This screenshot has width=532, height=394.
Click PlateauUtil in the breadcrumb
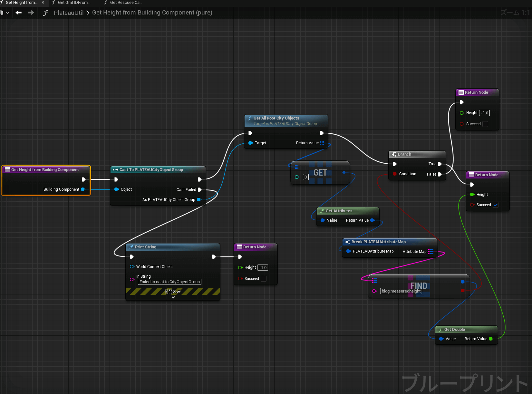[x=68, y=13]
